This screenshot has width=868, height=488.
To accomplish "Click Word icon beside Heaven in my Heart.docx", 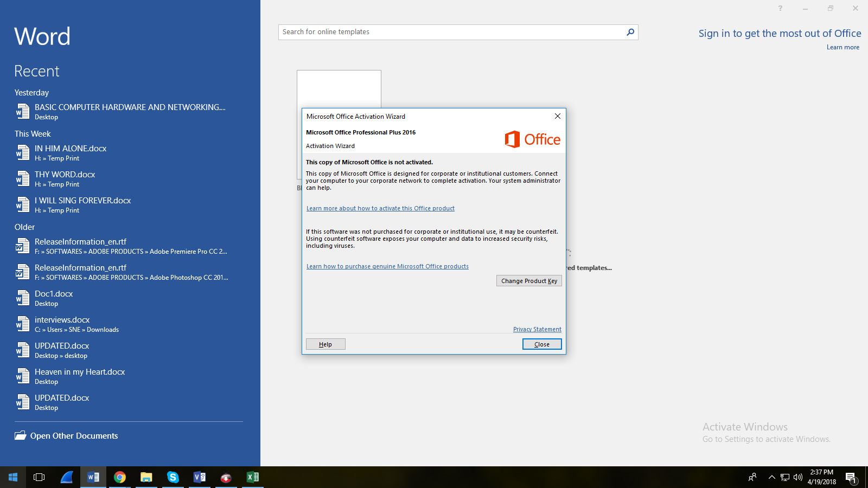I will coord(22,376).
